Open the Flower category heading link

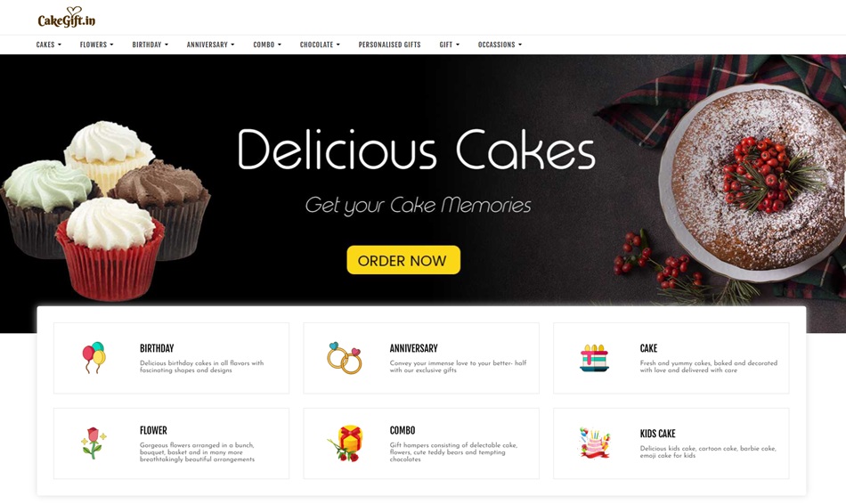click(153, 430)
